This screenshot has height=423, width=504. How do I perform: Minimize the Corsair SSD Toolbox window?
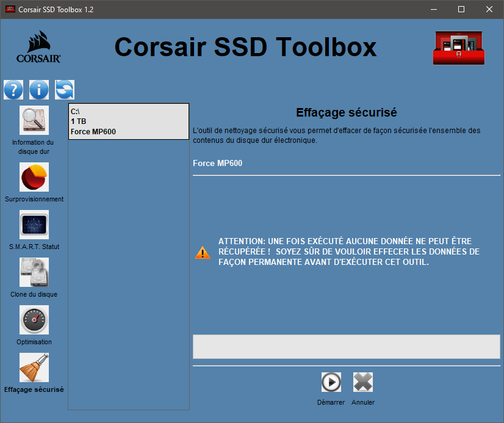pos(434,9)
